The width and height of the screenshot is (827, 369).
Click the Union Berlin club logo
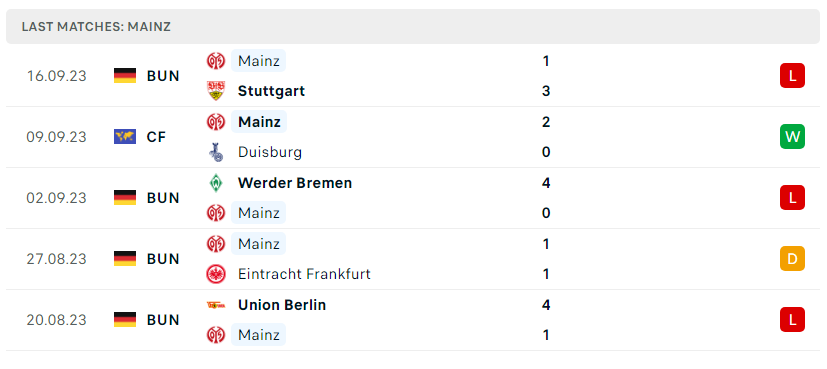pos(216,305)
